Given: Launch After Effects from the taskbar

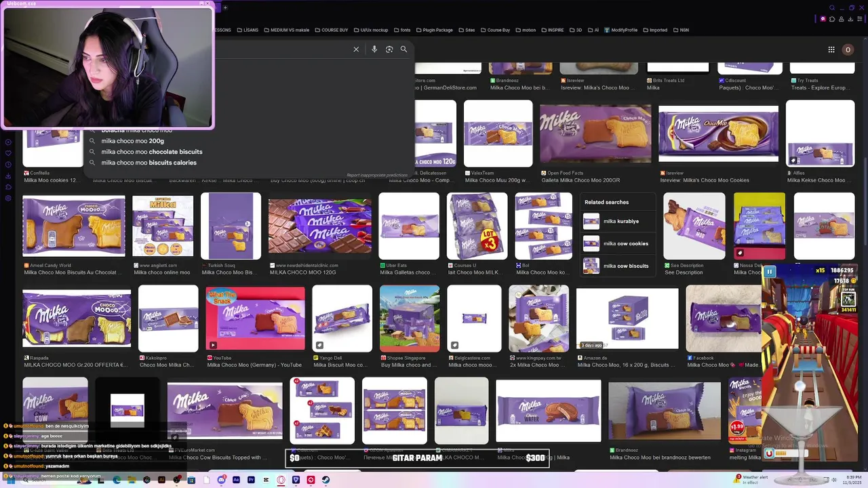Looking at the screenshot, I should click(x=236, y=480).
